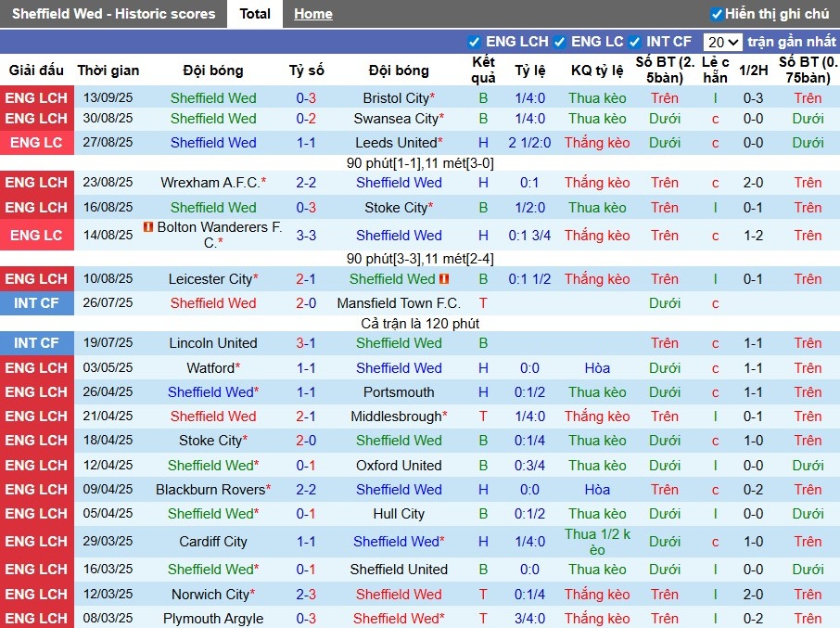The height and width of the screenshot is (628, 840).
Task: Switch to the Home tab
Action: (312, 13)
